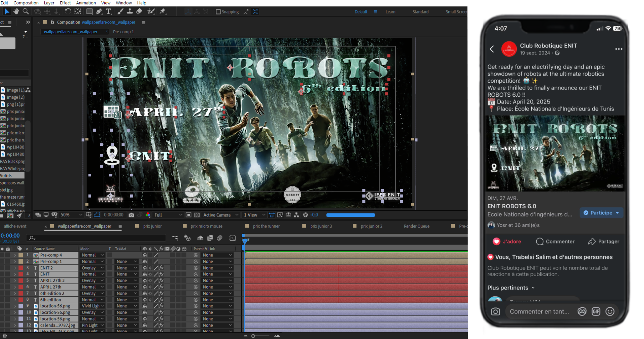This screenshot has width=644, height=339.
Task: Select the sponsors wall project item
Action: (12, 183)
